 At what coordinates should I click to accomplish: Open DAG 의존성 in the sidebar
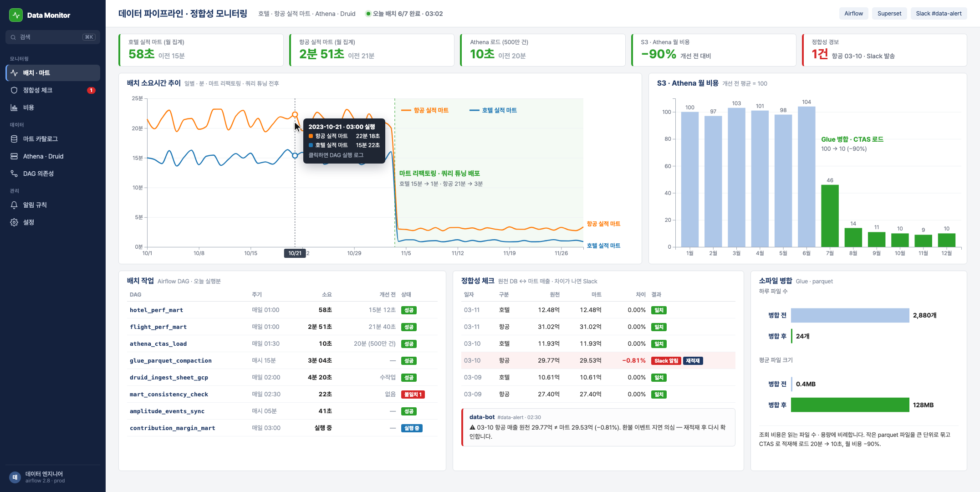point(53,174)
